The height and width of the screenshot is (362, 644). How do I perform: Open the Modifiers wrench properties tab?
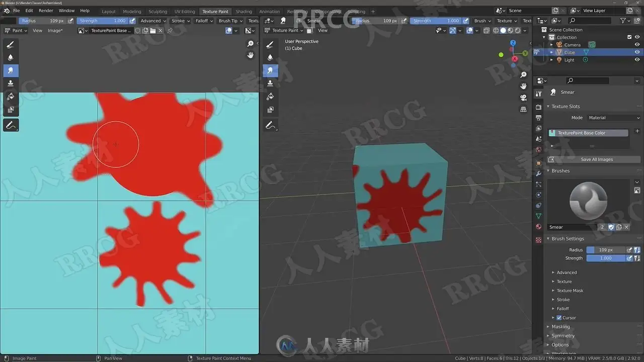(539, 173)
